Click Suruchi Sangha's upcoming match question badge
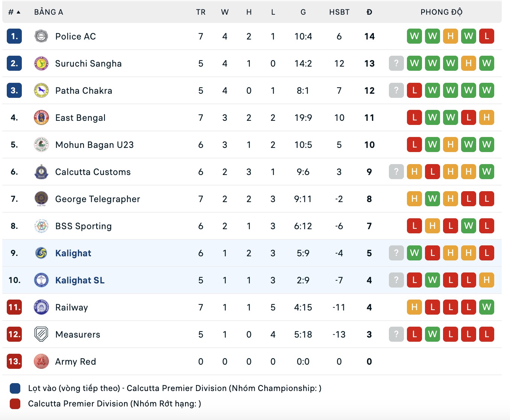 (x=396, y=63)
